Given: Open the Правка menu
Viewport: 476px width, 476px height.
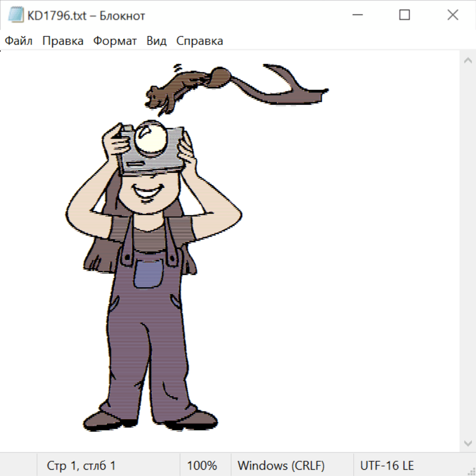Looking at the screenshot, I should [x=63, y=41].
